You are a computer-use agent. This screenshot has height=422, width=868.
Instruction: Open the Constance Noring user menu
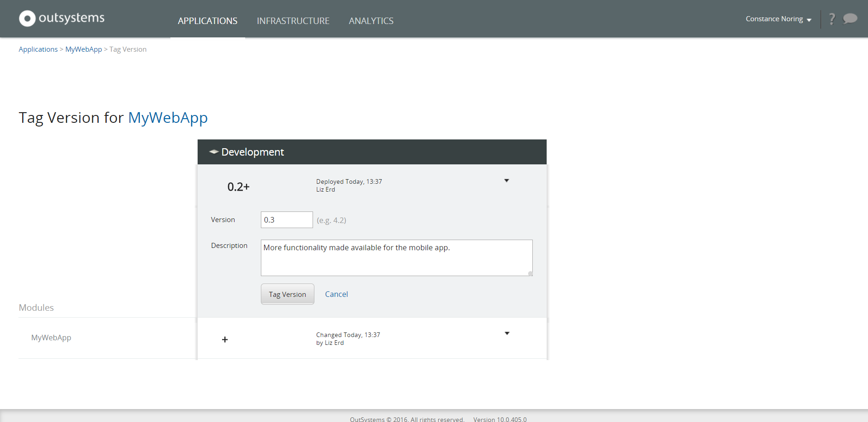coord(778,19)
